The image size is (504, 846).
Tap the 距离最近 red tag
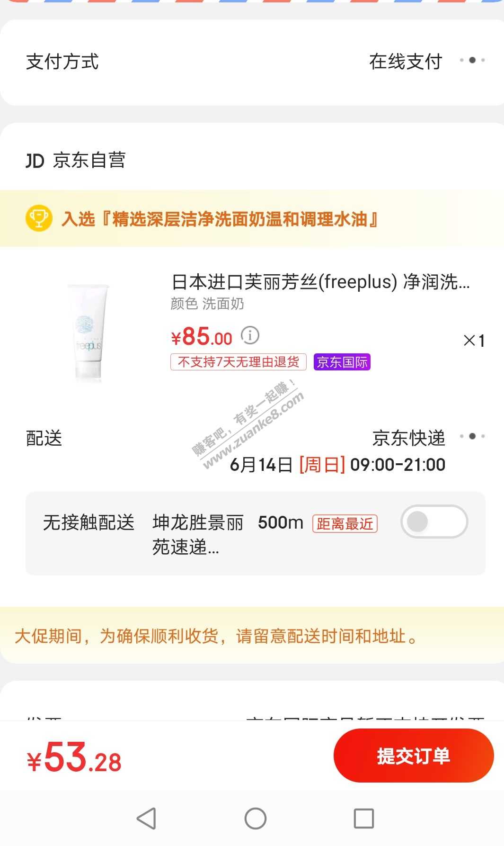pos(345,523)
